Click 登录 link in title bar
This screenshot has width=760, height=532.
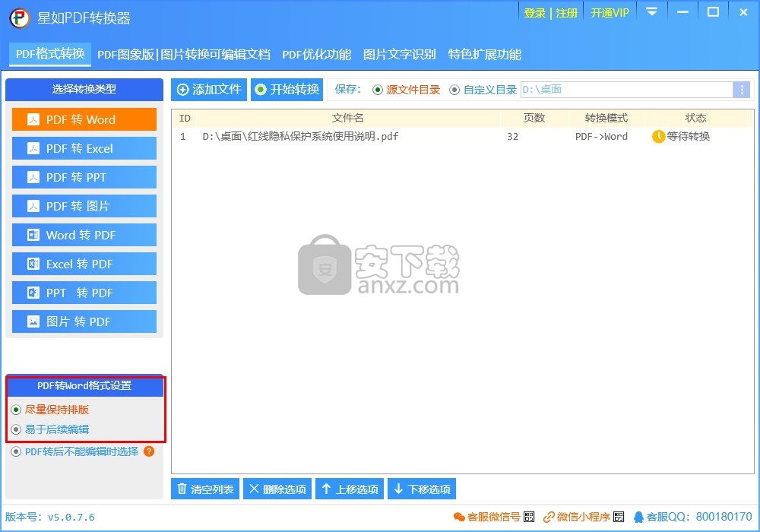tap(535, 13)
